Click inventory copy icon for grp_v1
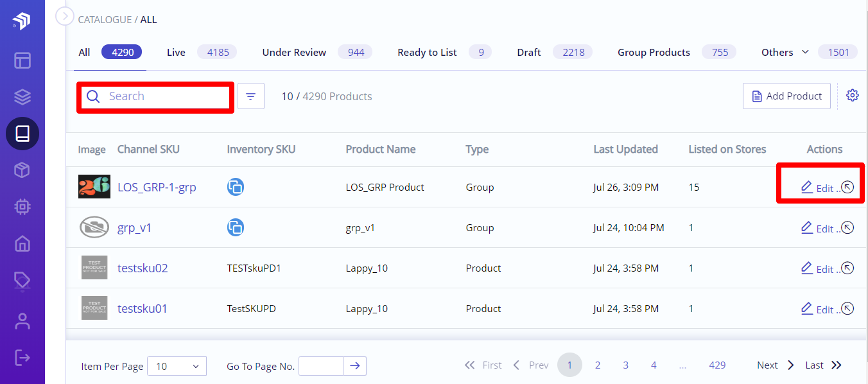The height and width of the screenshot is (384, 868). coord(236,227)
